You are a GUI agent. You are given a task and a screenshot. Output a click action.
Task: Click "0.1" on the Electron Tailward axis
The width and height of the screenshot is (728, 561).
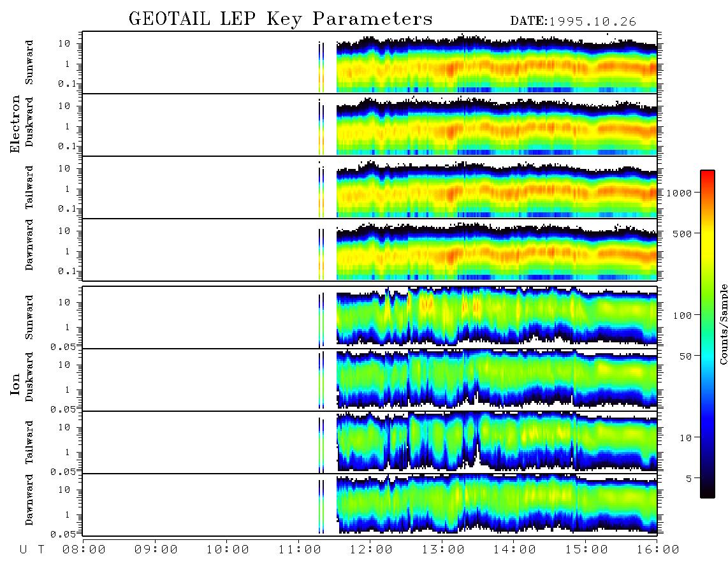tap(67, 209)
